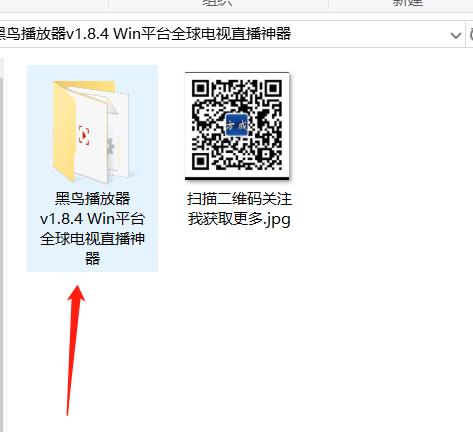
Task: Expand the address bar history dropdown chevron
Action: [455, 35]
